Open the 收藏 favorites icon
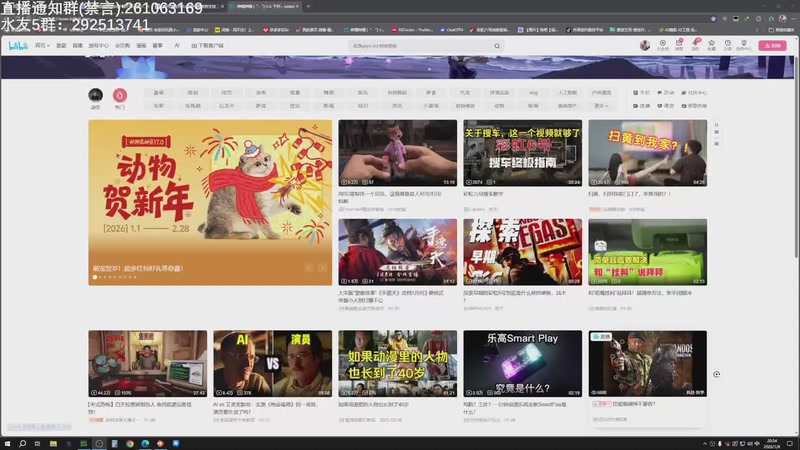Screen dimensions: 800x450 [711, 46]
